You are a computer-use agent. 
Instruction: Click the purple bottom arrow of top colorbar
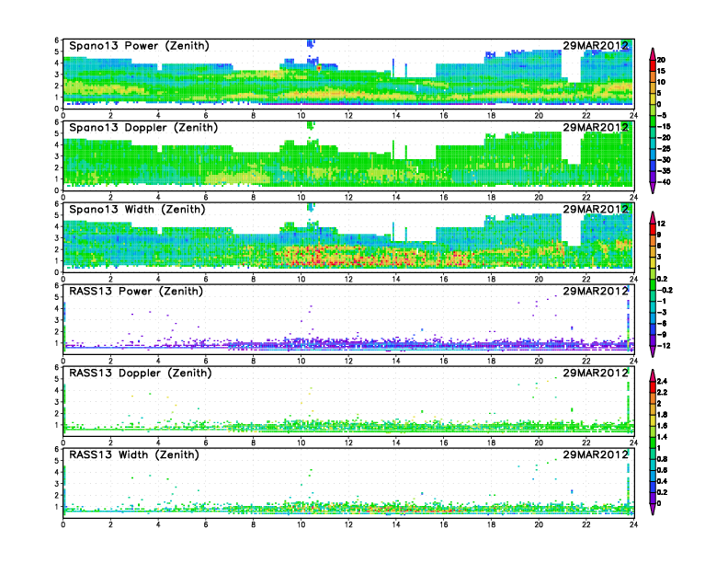tap(653, 187)
